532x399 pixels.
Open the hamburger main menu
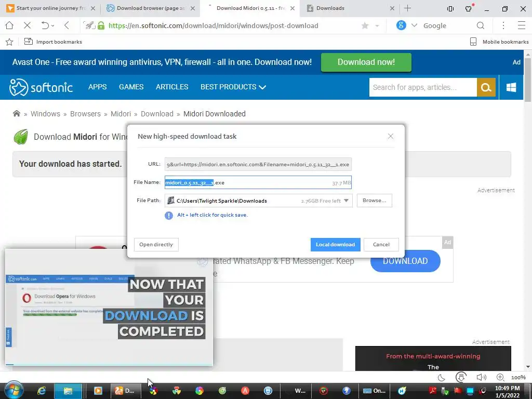pos(522,25)
